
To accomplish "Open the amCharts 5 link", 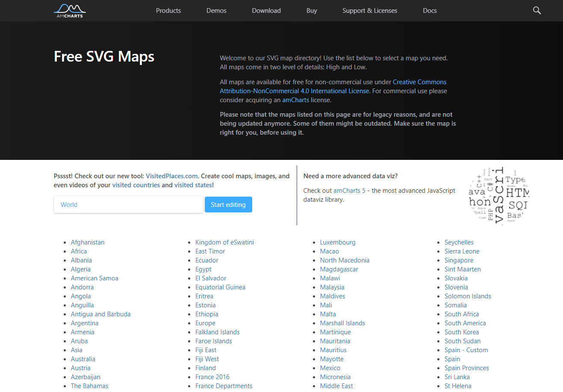I will click(349, 191).
